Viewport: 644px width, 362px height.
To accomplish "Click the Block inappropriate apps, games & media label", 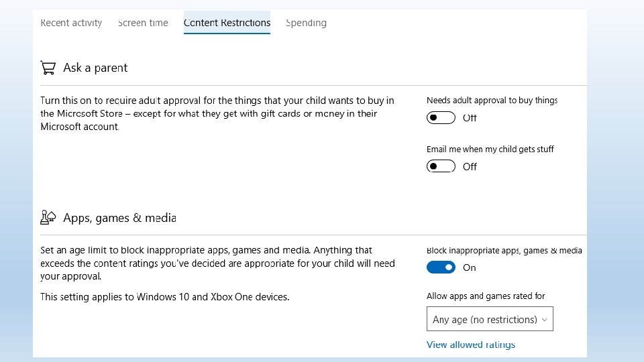I will point(504,251).
